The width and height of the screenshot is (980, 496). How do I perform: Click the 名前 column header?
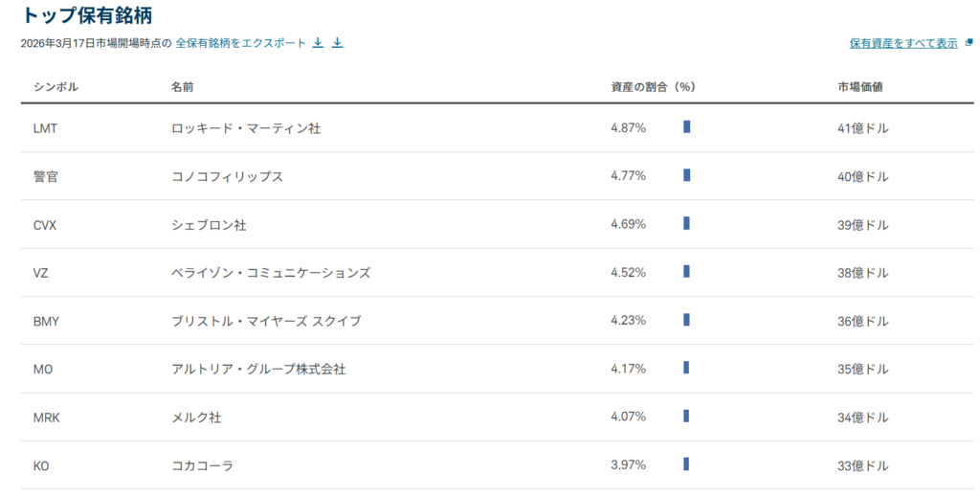coord(182,87)
